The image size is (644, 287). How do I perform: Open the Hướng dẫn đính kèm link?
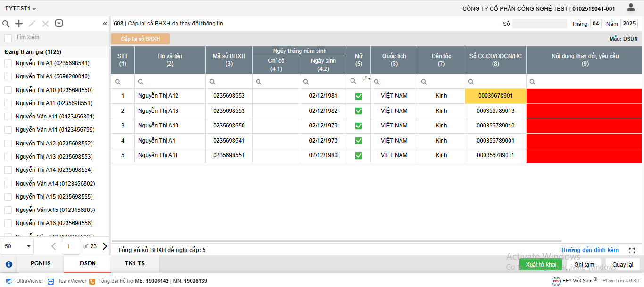click(x=590, y=250)
